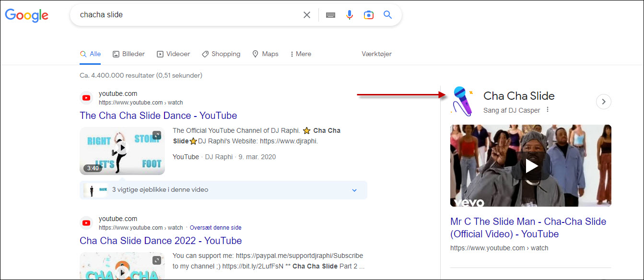644x280 pixels.
Task: Open the on-screen keyboard icon
Action: pos(330,15)
